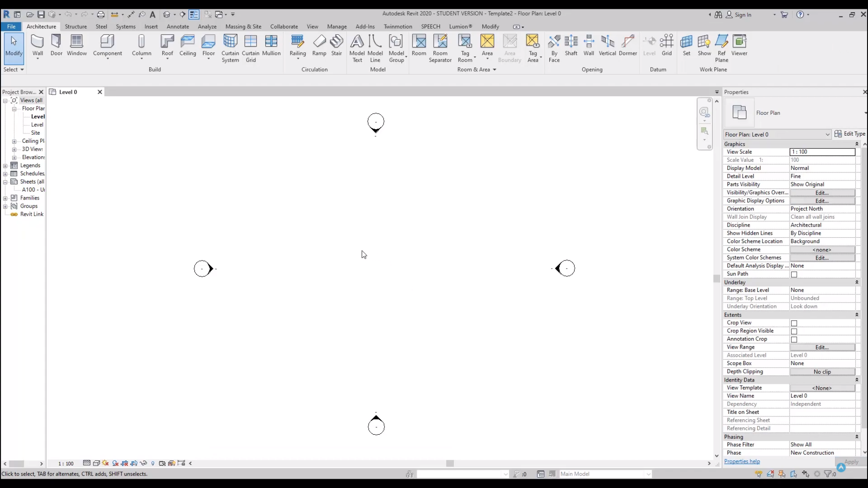Viewport: 868px width, 488px height.
Task: Enable the Annotation Crop checkbox
Action: [x=794, y=339]
